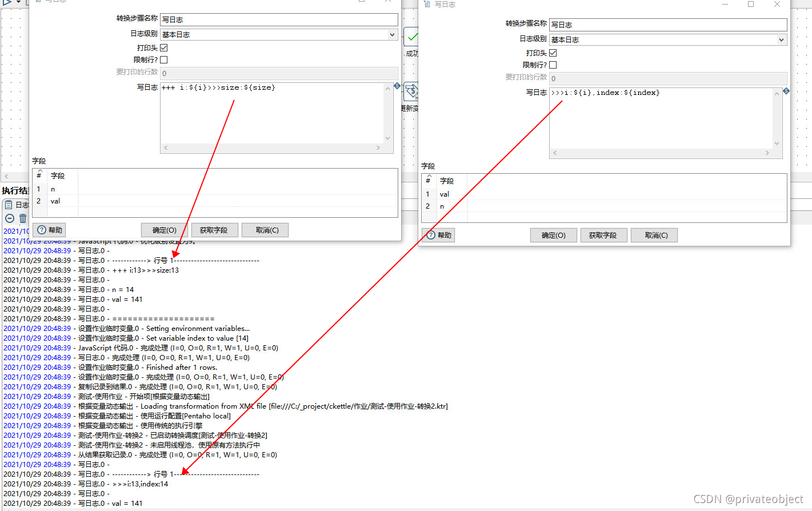Viewport: 812px width, 511px height.
Task: Click the variable diamond icon beside right log textarea
Action: [x=786, y=91]
